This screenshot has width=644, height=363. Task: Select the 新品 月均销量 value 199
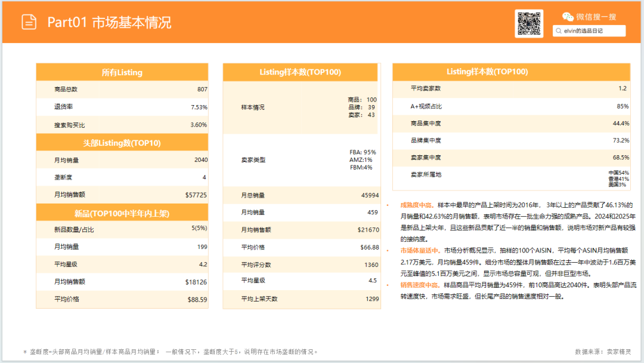click(202, 247)
